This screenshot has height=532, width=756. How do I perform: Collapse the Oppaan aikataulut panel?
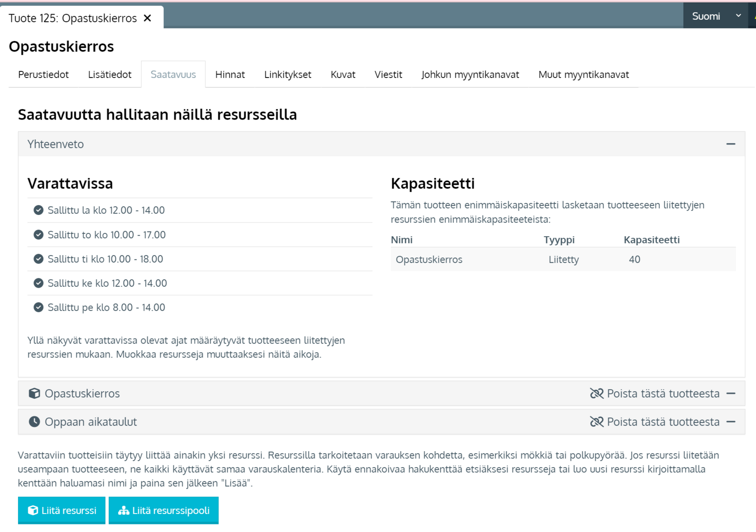pyautogui.click(x=730, y=422)
